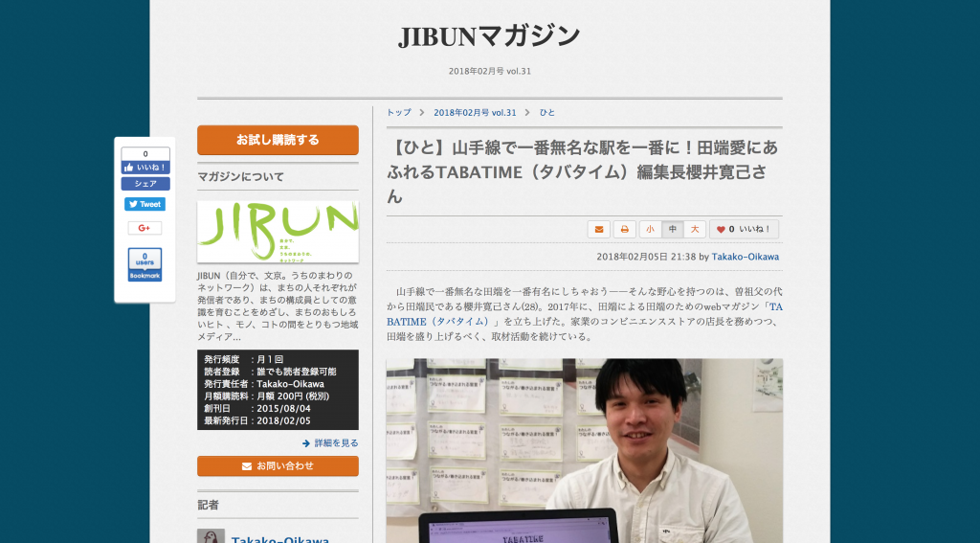Select medium font size 中
Viewport: 980px width, 543px height.
(673, 229)
